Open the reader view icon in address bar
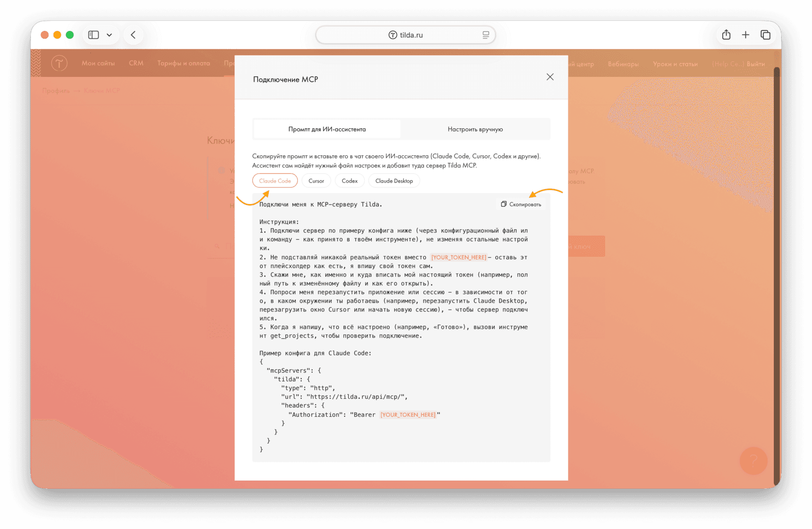 486,35
